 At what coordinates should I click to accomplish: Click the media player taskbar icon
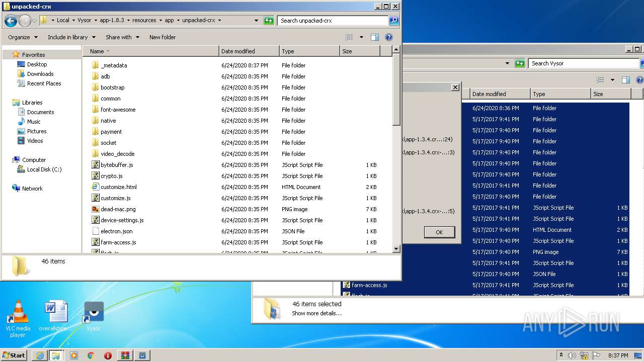point(74,355)
